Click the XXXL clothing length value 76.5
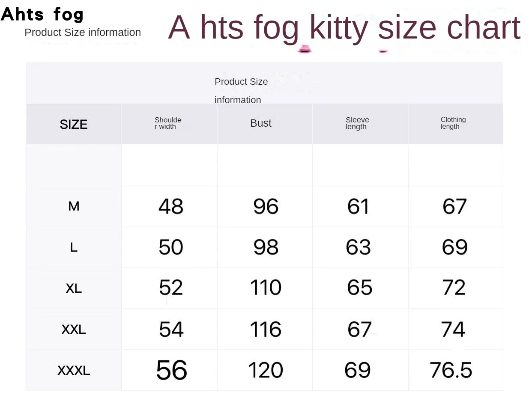This screenshot has height=401, width=532. [451, 370]
